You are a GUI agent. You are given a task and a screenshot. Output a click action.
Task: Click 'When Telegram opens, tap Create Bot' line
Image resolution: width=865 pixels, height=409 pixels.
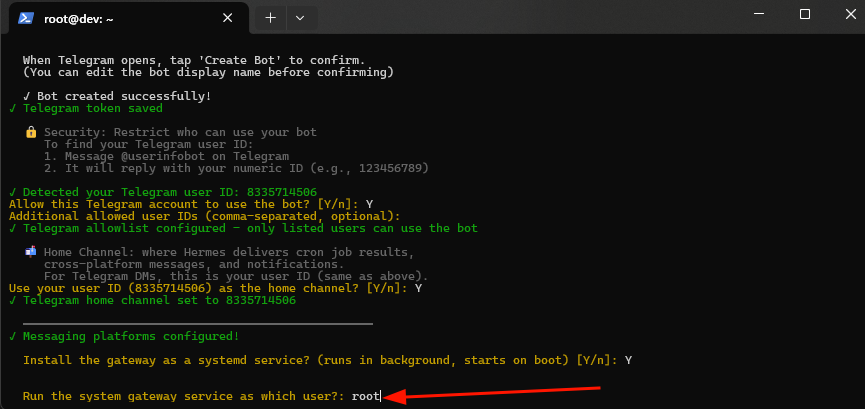(x=194, y=60)
